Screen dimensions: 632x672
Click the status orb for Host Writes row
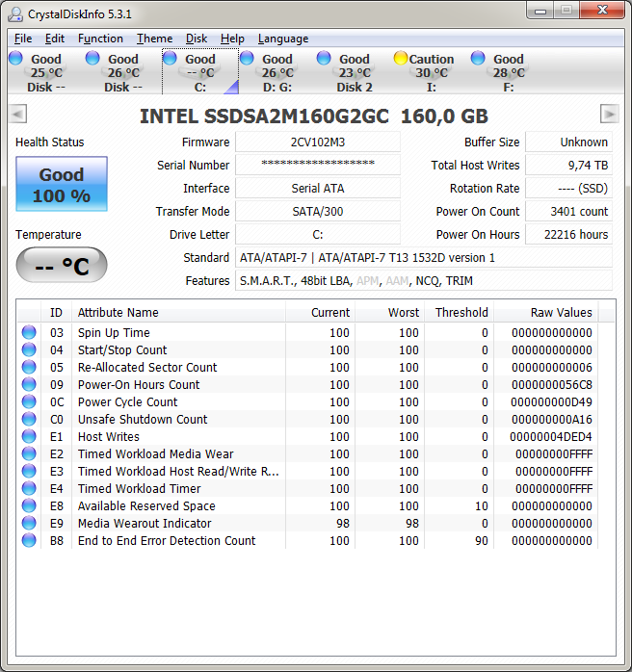(x=30, y=437)
